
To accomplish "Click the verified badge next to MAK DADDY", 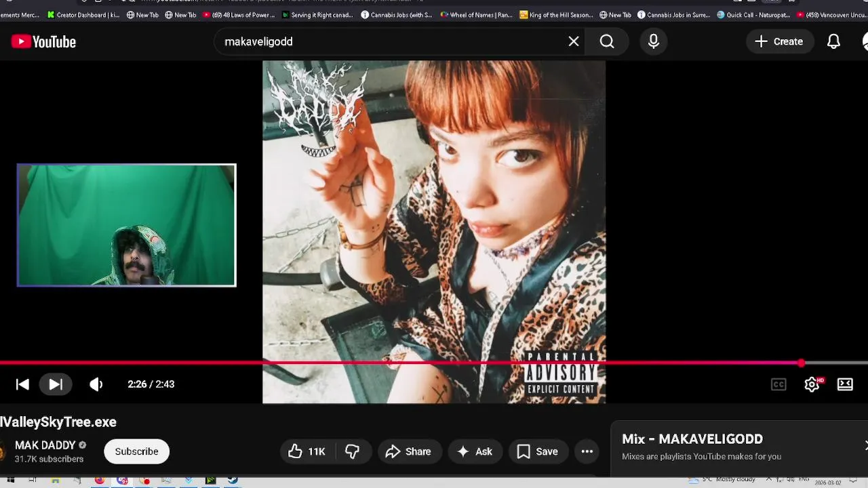I will click(82, 445).
